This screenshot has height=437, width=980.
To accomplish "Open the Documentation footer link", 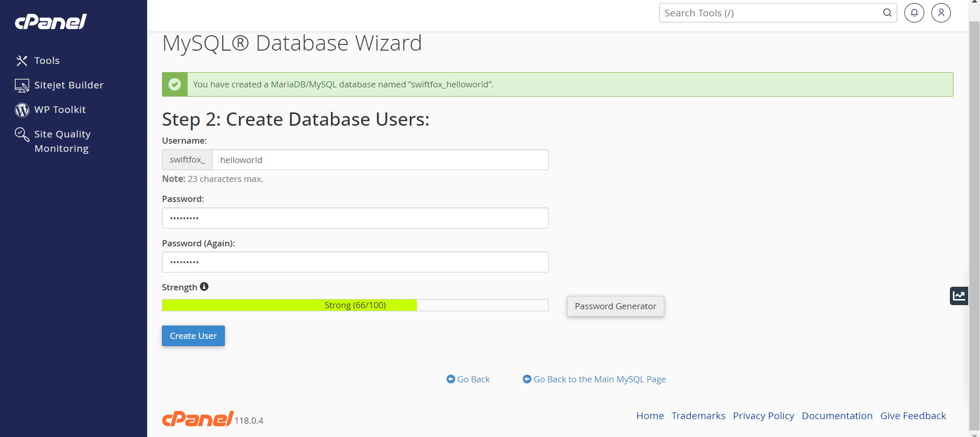I will point(837,416).
